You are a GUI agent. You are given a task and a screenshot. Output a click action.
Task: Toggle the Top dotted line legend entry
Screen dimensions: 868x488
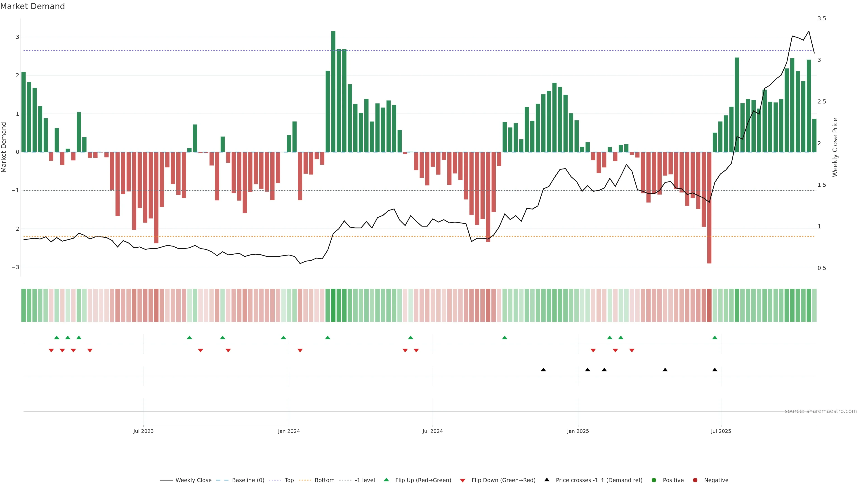click(x=289, y=480)
